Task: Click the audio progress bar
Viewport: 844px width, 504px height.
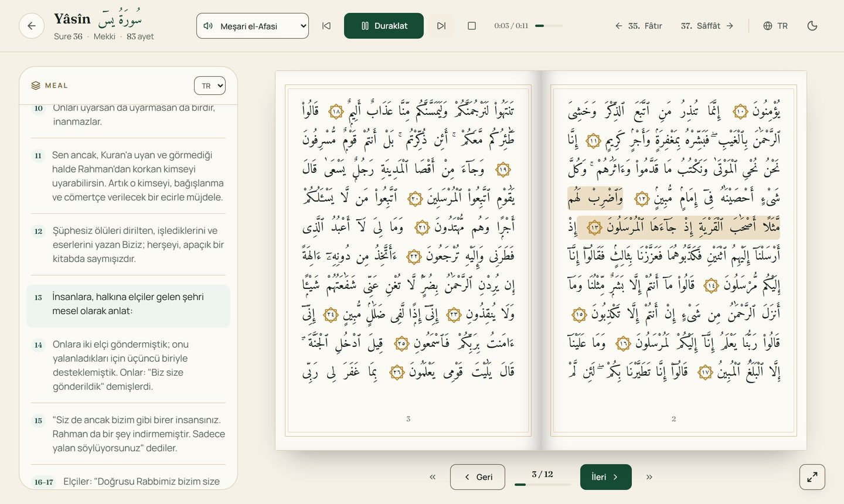Action: pyautogui.click(x=549, y=26)
